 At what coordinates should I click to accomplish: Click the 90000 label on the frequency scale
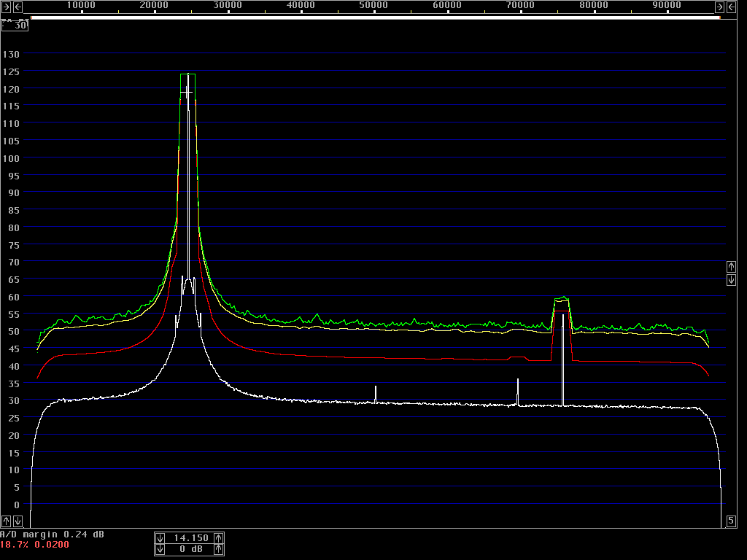tap(667, 5)
